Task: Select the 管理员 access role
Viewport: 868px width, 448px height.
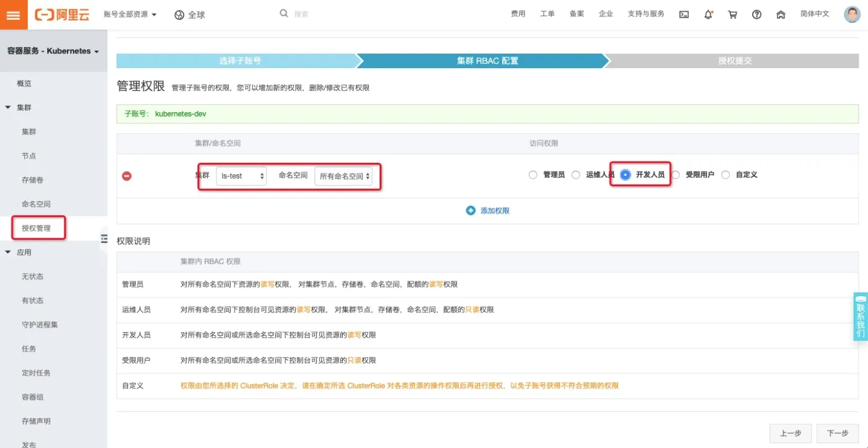Action: 533,175
